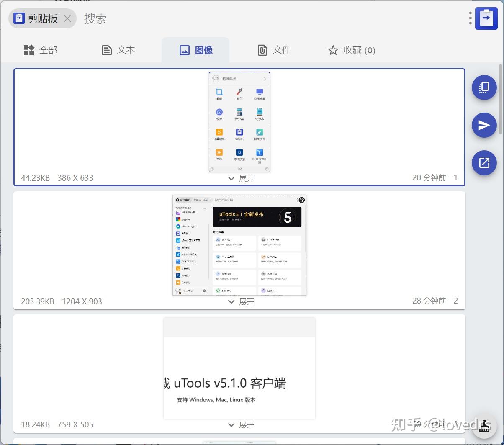This screenshot has width=504, height=445.
Task: Click the document icon on the 文本 tab
Action: (106, 50)
